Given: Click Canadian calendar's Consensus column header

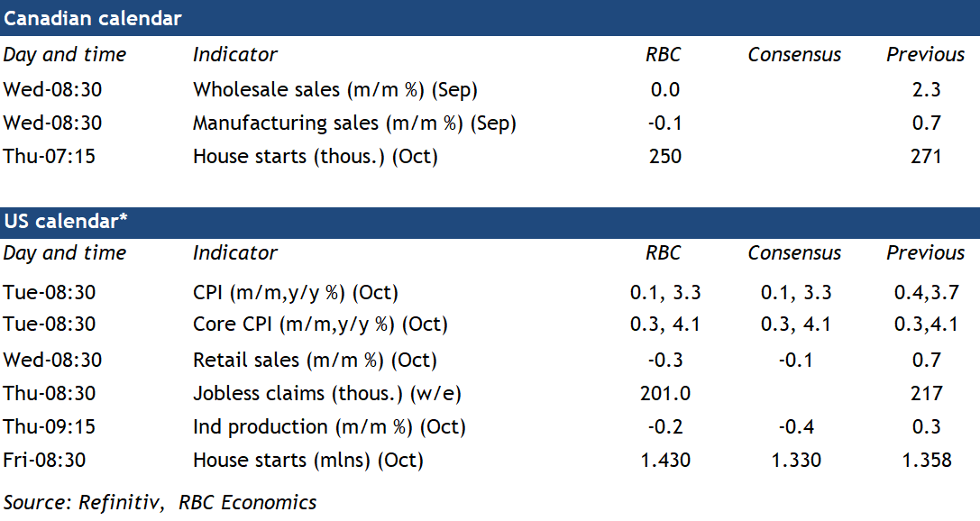Looking at the screenshot, I should tap(794, 55).
